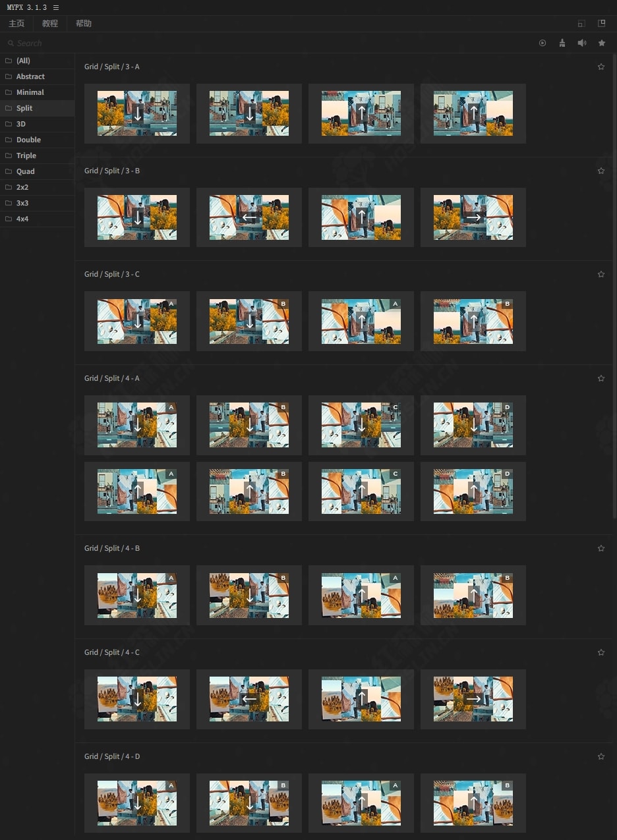
Task: Select the Abstract category folder
Action: coord(37,76)
